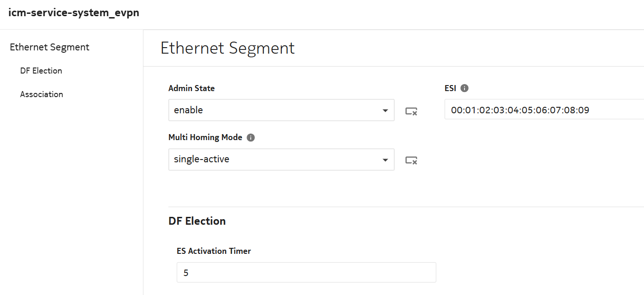Screen dimensions: 644x295
Task: Click the ESI field label
Action: coord(450,88)
